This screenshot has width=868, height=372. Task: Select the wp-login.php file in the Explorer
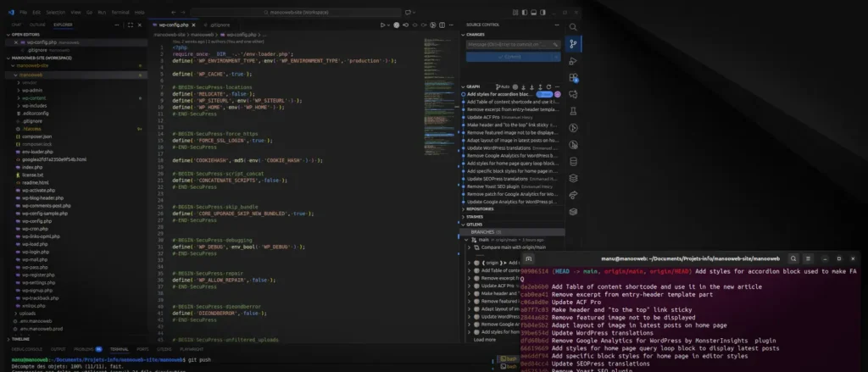tap(36, 252)
